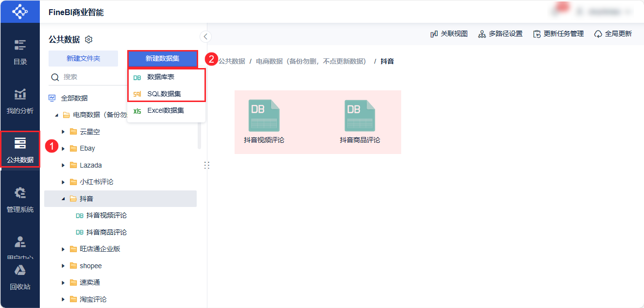Open 我的分析 in the sidebar

(20, 101)
